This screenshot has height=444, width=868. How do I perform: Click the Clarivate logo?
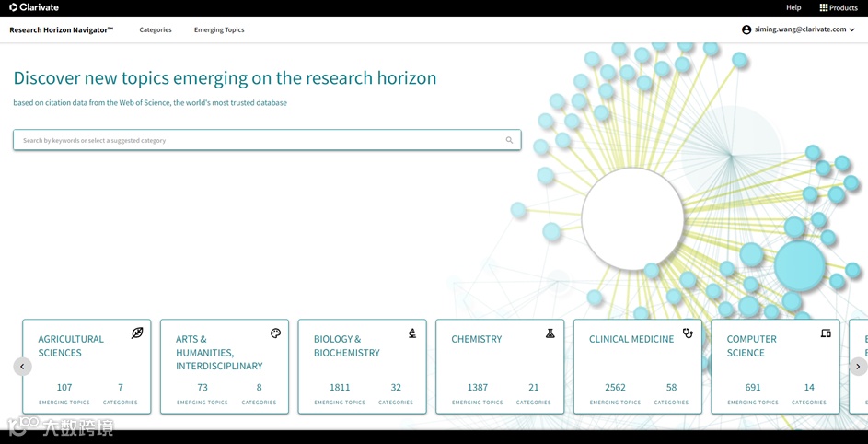click(x=34, y=7)
